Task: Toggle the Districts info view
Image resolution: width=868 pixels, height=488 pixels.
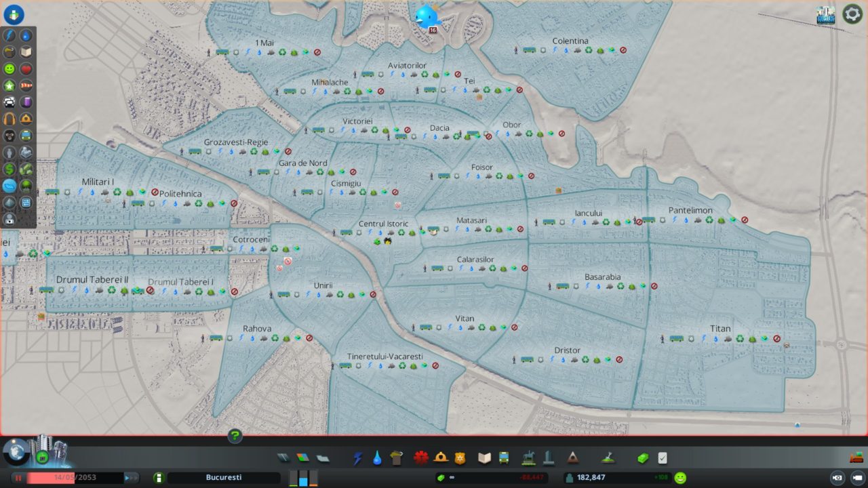Action: (x=9, y=186)
